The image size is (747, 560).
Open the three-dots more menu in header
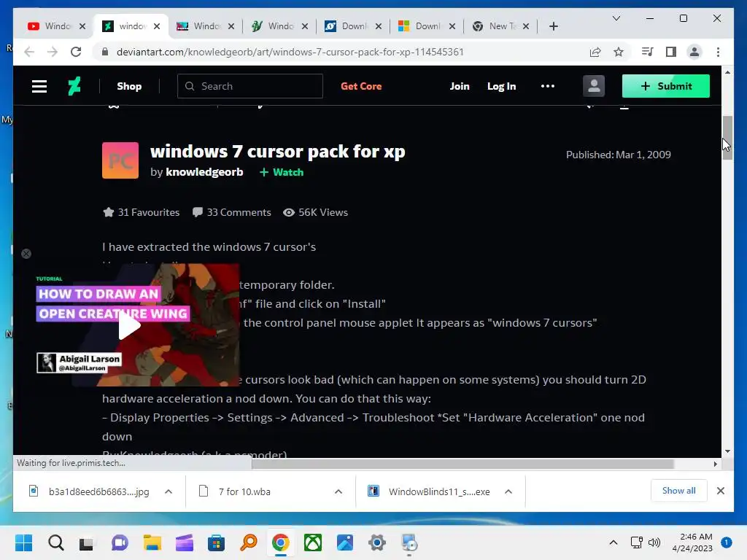click(547, 86)
